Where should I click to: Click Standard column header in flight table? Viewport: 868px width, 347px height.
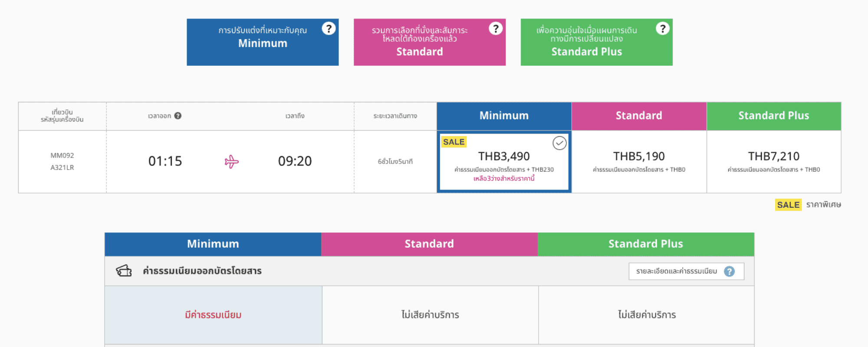pos(639,116)
